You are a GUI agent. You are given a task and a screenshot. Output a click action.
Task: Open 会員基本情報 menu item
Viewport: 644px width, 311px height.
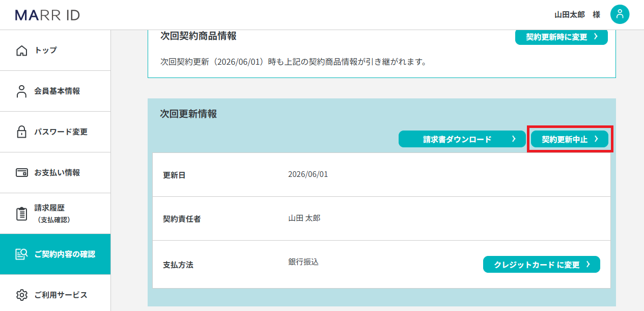[55, 91]
